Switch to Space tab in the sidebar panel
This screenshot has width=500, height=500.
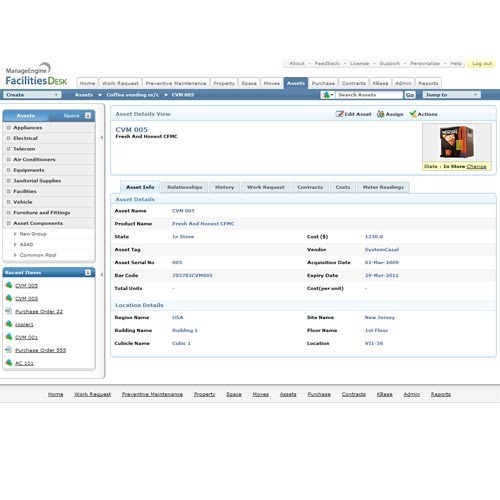71,116
